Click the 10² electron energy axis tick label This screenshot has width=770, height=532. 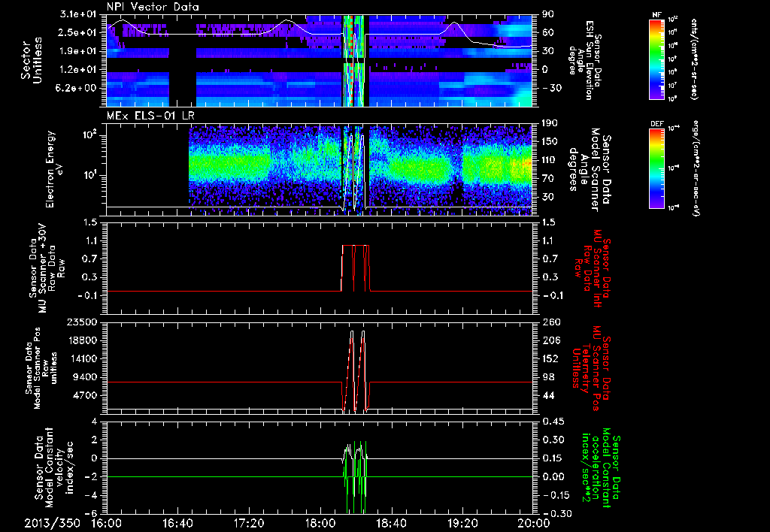click(x=89, y=135)
